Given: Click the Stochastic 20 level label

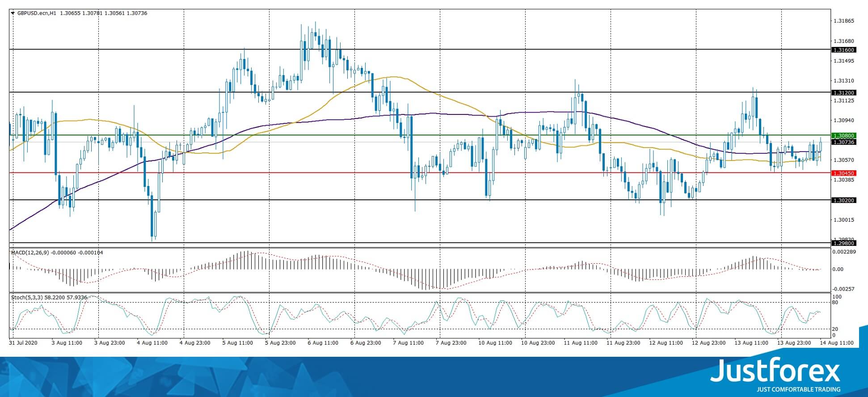Looking at the screenshot, I should click(834, 329).
